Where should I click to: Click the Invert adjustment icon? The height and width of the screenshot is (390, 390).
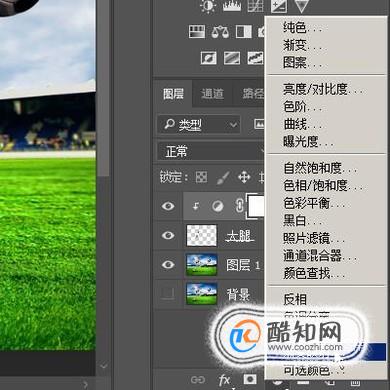click(x=209, y=58)
